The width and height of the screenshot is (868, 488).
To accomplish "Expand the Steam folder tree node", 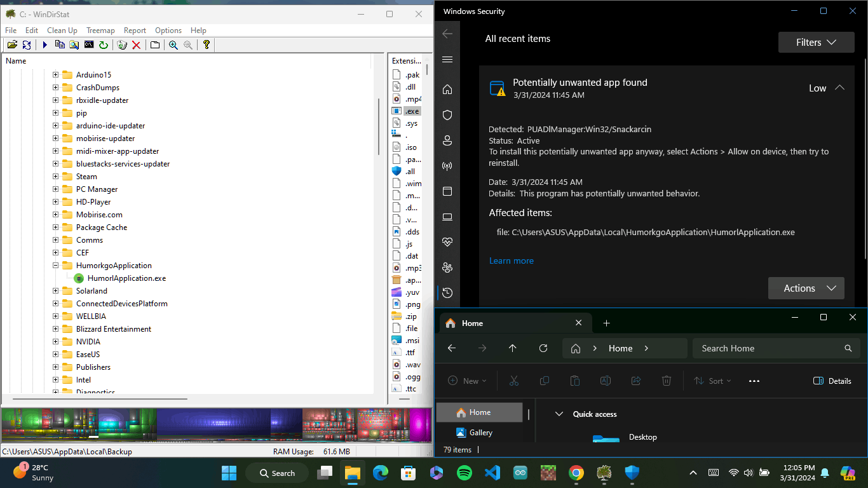I will tap(55, 177).
